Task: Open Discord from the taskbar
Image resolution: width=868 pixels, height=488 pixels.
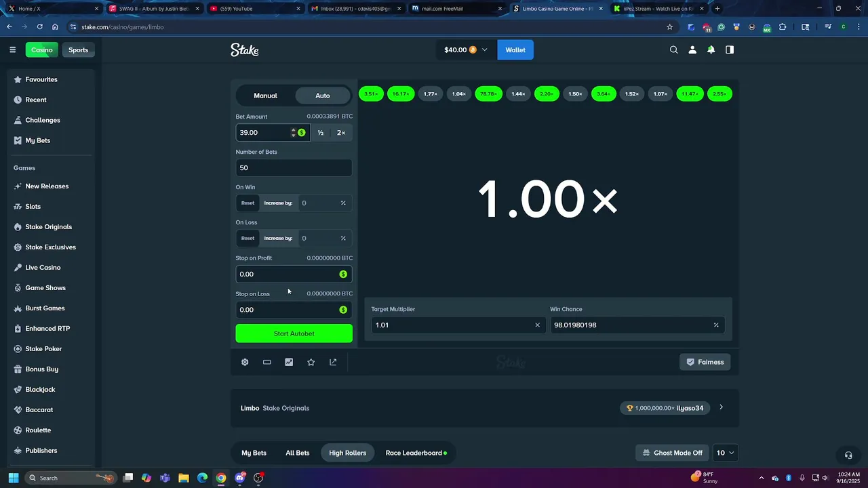Action: click(x=239, y=478)
